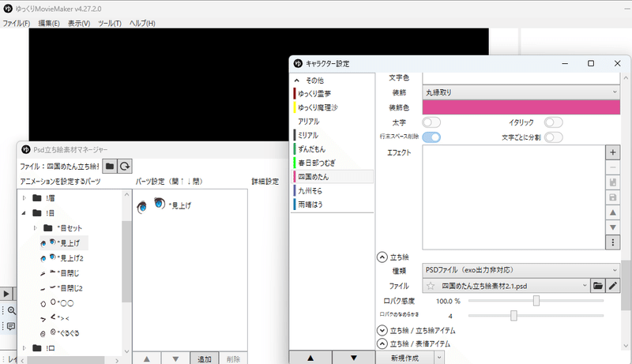This screenshot has width=632, height=364.
Task: Expand the *目セット folder
Action: 35,228
